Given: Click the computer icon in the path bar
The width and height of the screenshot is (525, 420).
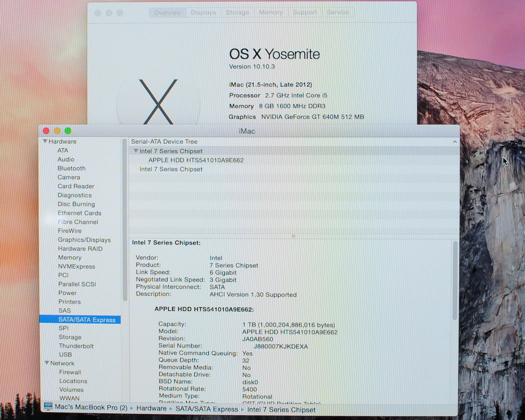Looking at the screenshot, I should pyautogui.click(x=48, y=406).
